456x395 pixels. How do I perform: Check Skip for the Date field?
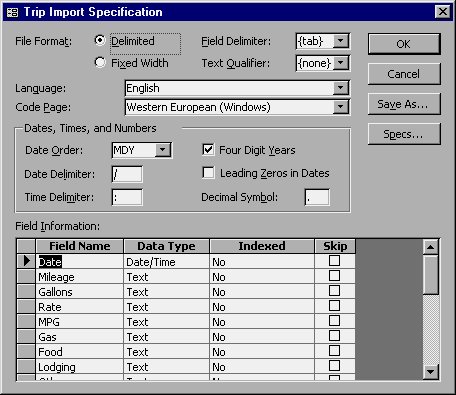click(x=334, y=260)
